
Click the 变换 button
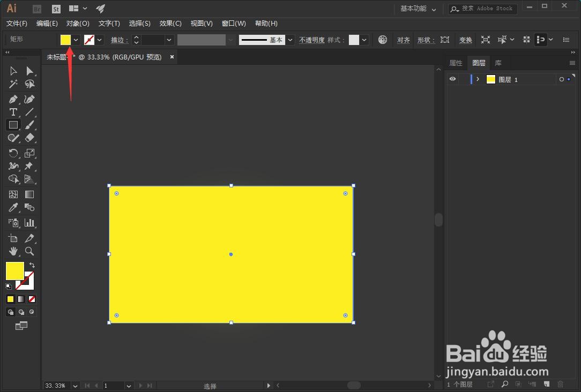point(465,40)
